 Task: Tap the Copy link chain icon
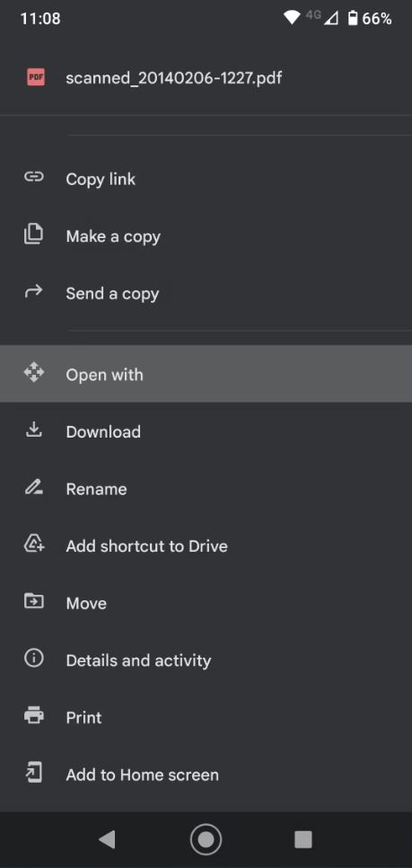[34, 177]
